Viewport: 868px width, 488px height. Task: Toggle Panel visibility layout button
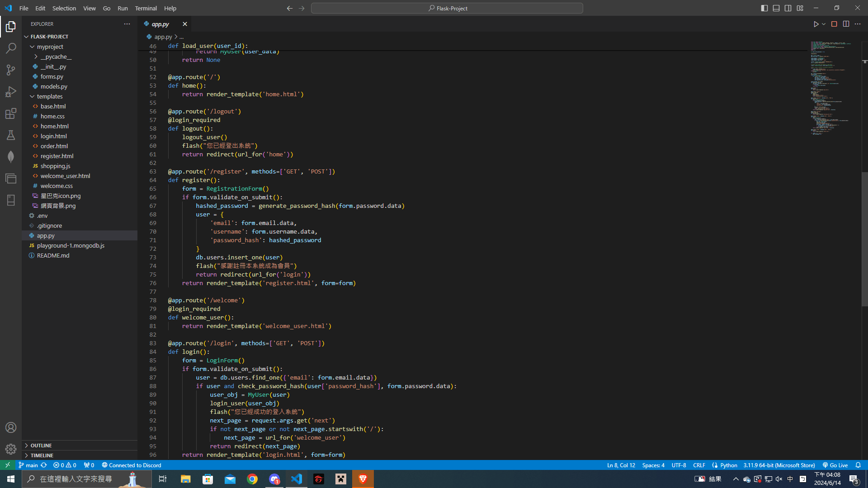point(776,8)
